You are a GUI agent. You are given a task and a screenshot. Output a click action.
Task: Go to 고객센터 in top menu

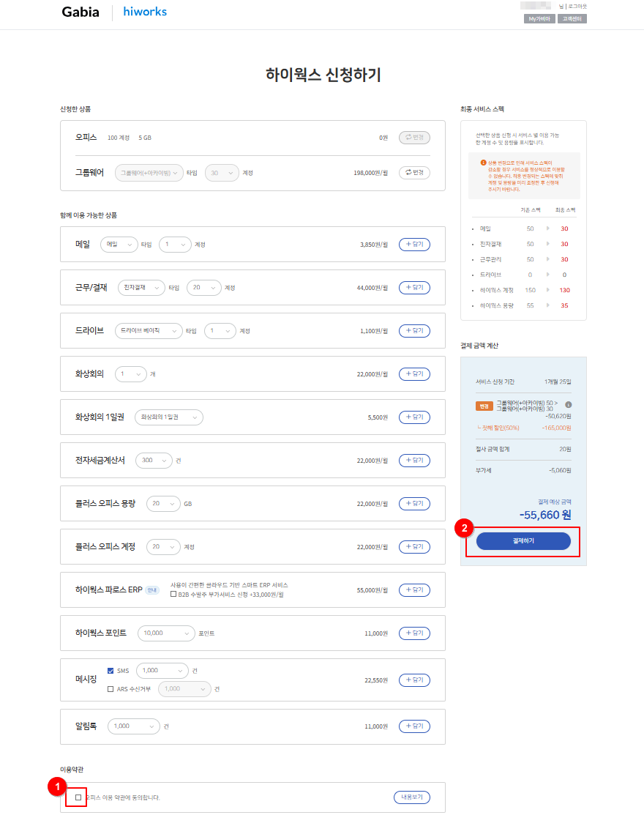pyautogui.click(x=572, y=18)
